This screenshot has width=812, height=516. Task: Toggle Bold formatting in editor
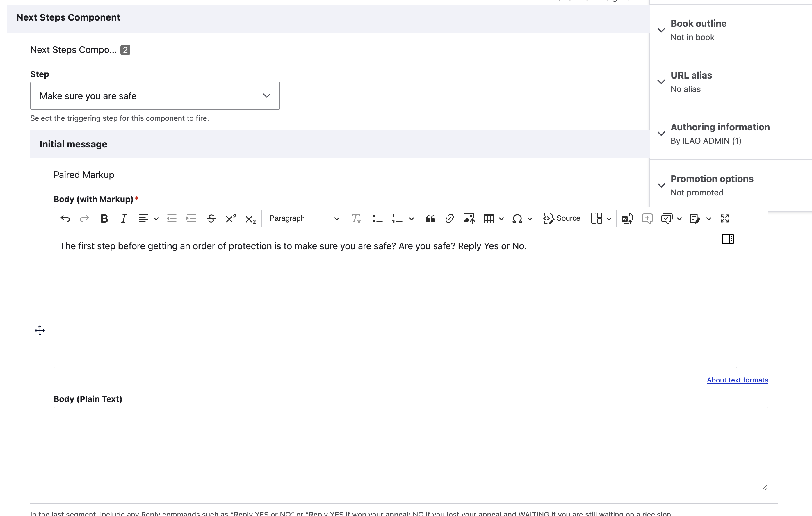coord(104,218)
